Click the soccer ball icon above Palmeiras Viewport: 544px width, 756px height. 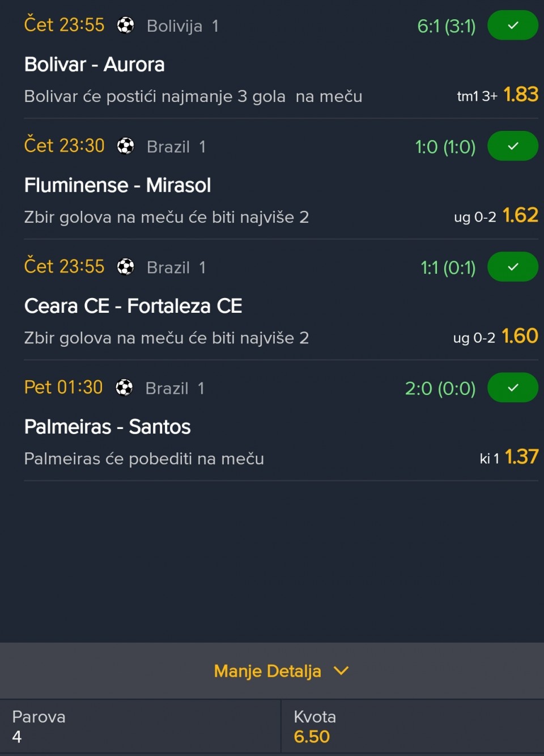[x=124, y=388]
